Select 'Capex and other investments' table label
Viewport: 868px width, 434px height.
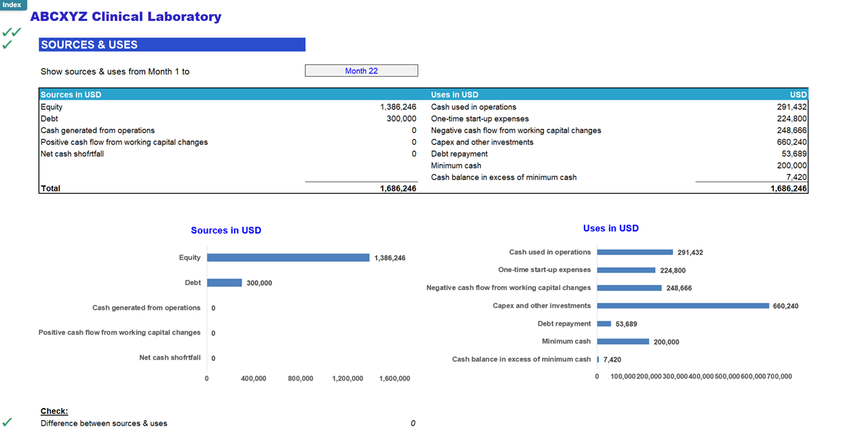[482, 142]
